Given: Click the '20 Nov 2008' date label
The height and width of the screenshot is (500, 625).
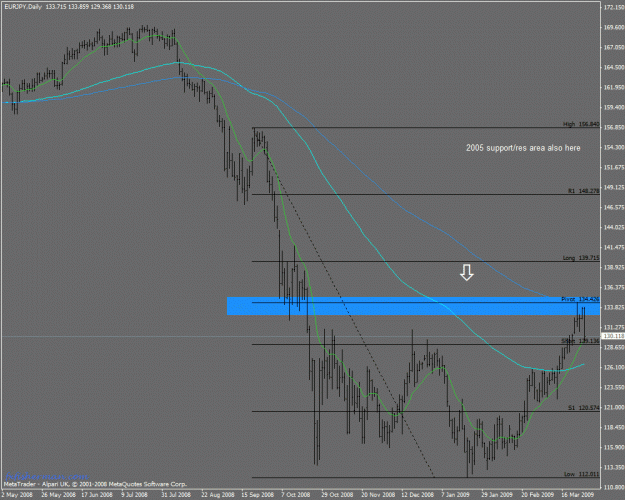Looking at the screenshot, I should pos(378,495).
